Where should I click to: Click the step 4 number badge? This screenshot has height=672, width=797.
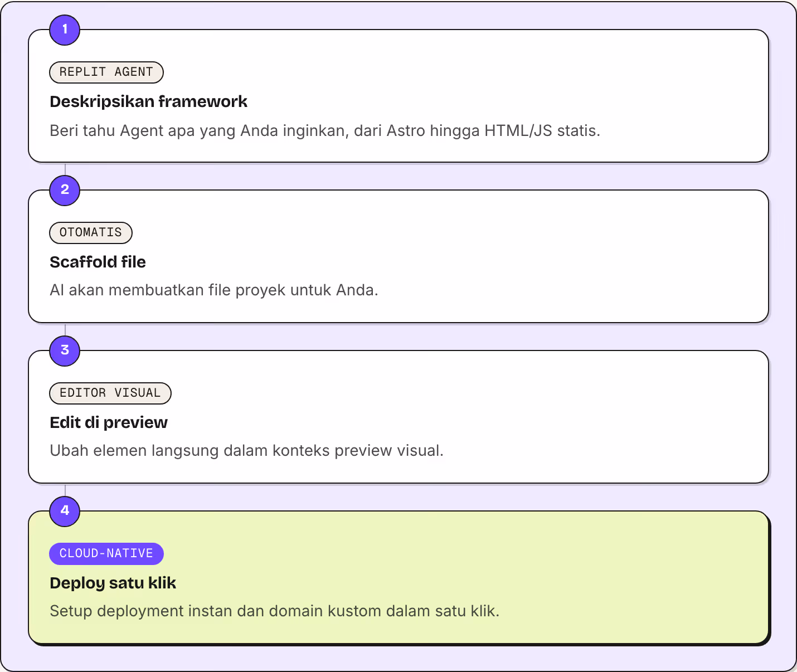point(65,511)
